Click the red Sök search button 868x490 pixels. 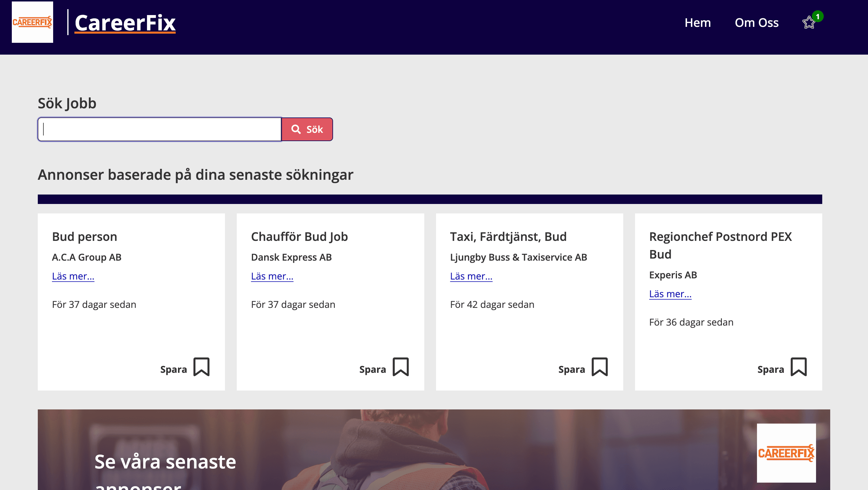[x=307, y=129]
